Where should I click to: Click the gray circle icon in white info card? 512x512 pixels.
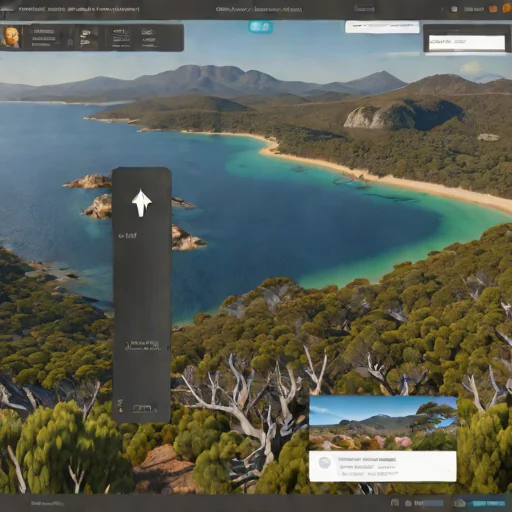pos(325,463)
